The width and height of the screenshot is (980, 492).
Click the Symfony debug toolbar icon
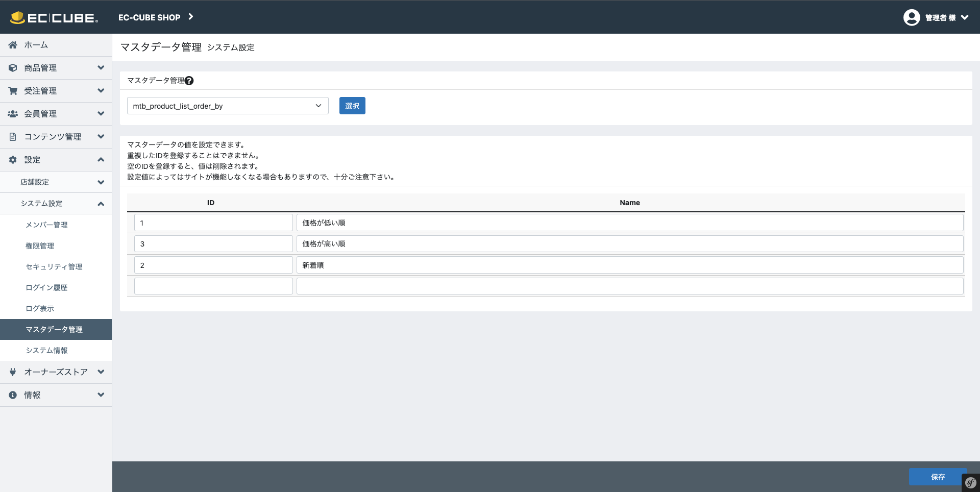[971, 483]
